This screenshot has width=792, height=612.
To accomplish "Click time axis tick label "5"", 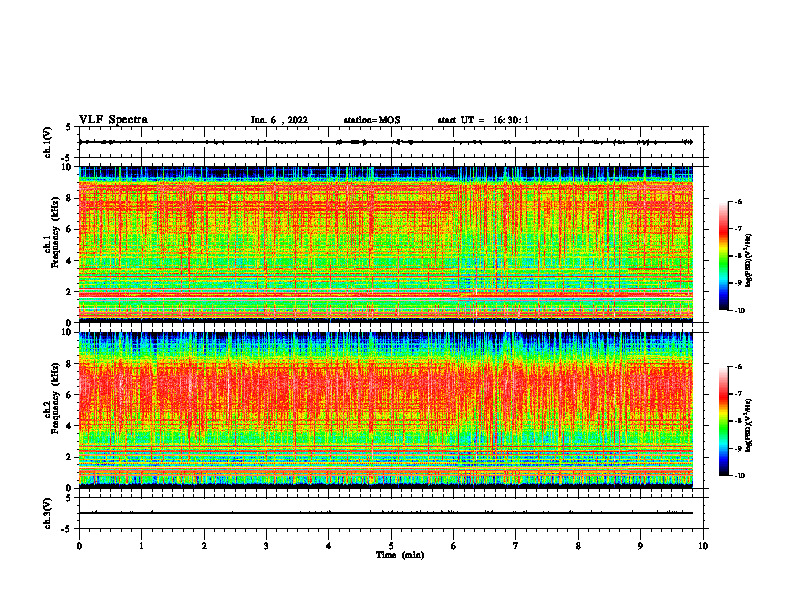I will pos(391,546).
